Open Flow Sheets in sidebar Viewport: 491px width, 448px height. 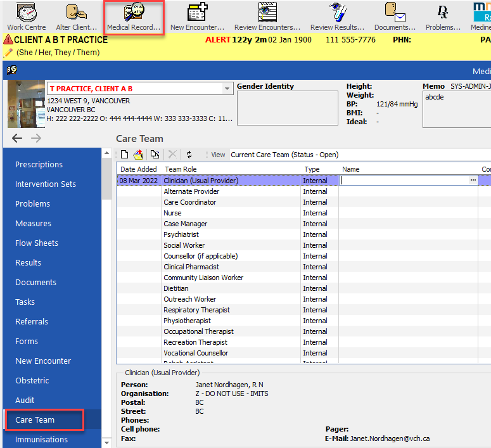[37, 243]
